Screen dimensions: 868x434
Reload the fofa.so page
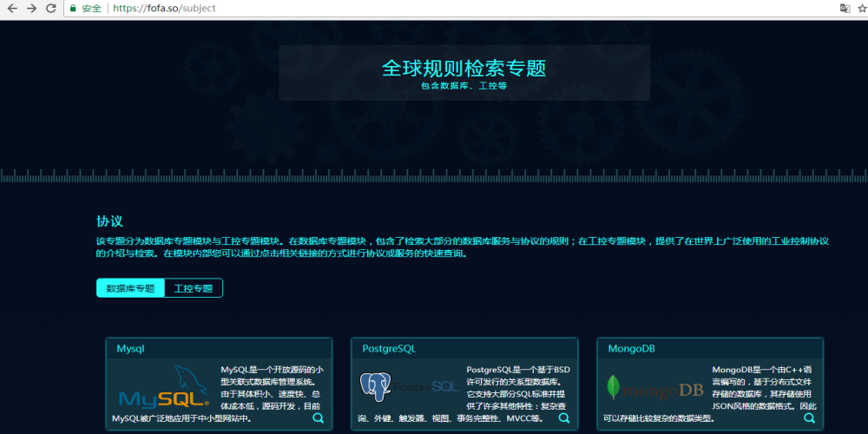(51, 9)
